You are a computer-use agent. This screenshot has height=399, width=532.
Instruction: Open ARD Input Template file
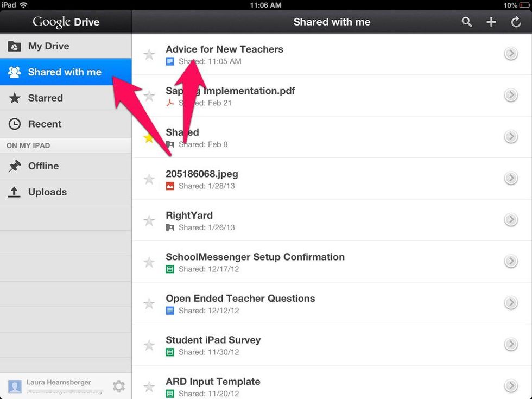pyautogui.click(x=213, y=382)
